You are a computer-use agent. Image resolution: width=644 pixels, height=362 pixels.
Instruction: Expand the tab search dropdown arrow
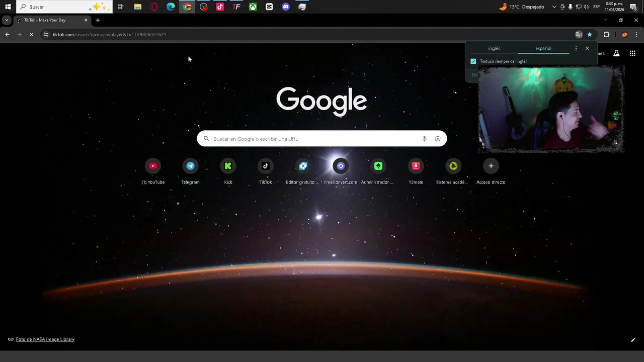[7, 20]
